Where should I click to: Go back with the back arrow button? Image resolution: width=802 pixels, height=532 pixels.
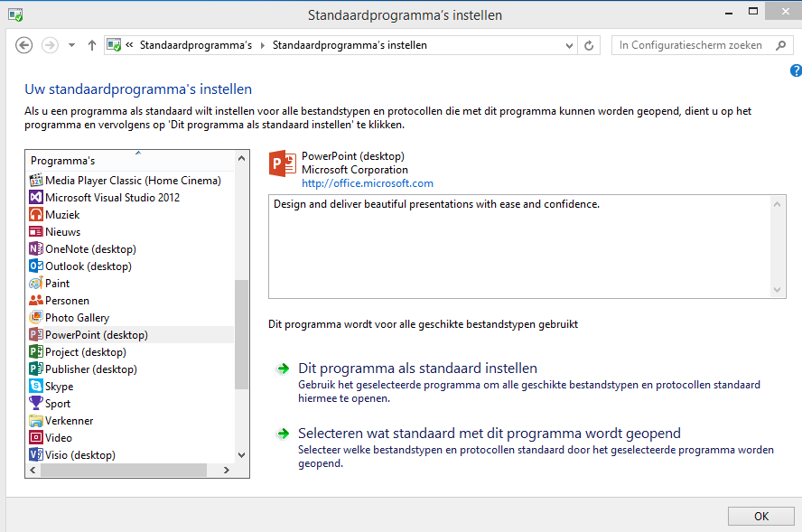tap(24, 45)
